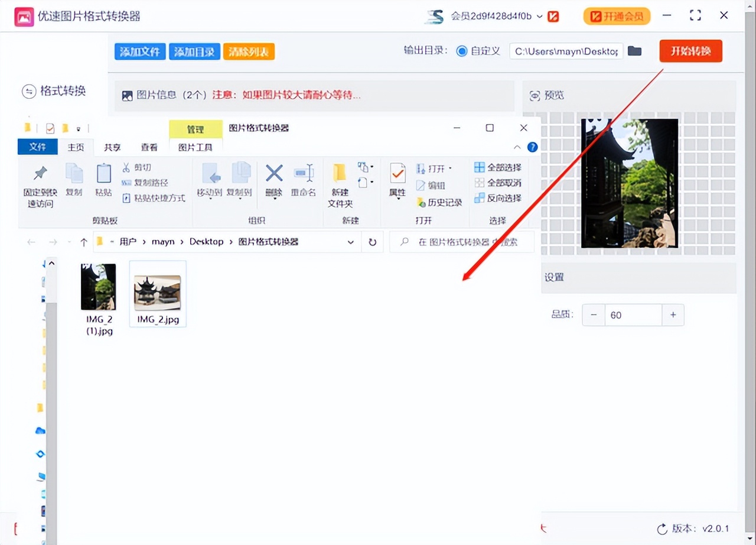The width and height of the screenshot is (756, 545).
Task: Open the 格式转换 sidebar item
Action: (x=54, y=91)
